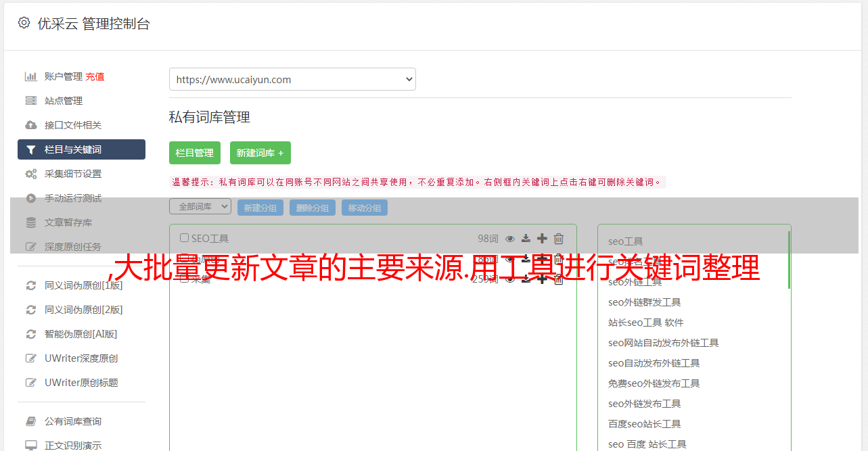The height and width of the screenshot is (451, 868).
Task: Open UWriter深度原创 page
Action: [81, 358]
